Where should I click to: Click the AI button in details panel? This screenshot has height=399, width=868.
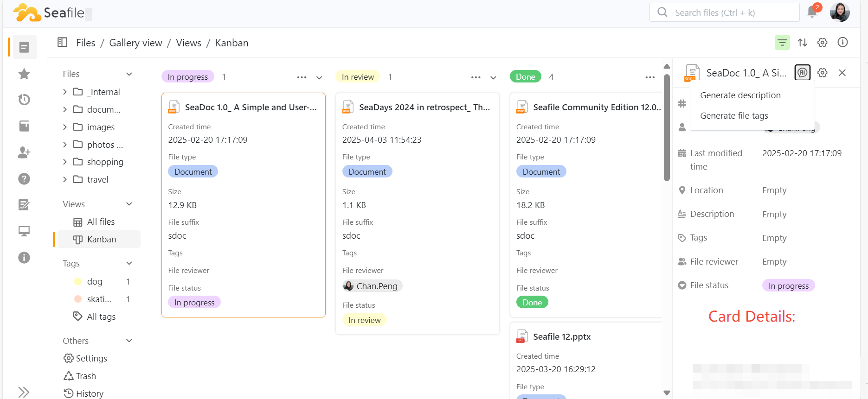[802, 73]
